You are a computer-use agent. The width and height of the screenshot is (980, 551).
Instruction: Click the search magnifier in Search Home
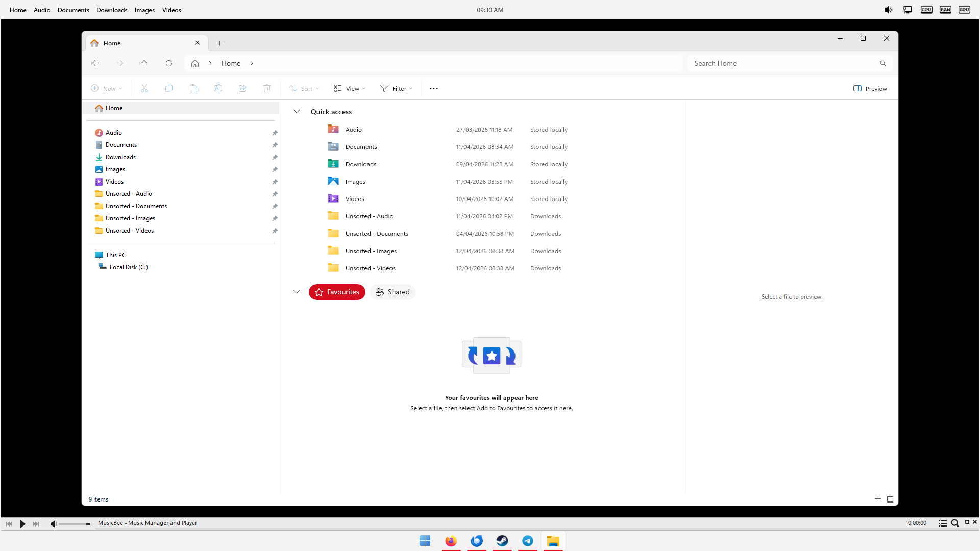tap(883, 63)
